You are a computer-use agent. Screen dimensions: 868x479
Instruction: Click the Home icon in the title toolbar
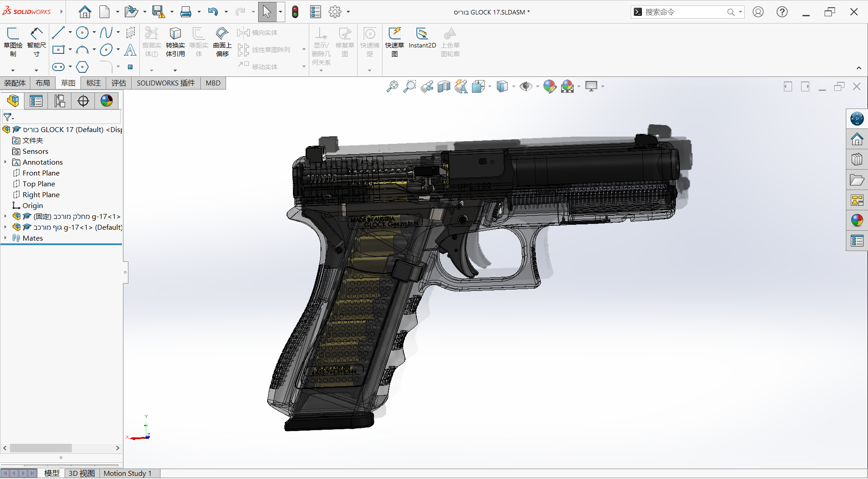click(85, 12)
